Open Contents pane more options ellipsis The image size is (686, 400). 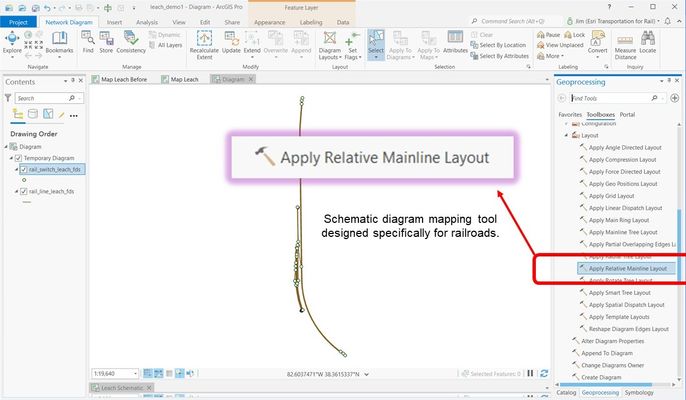74,116
